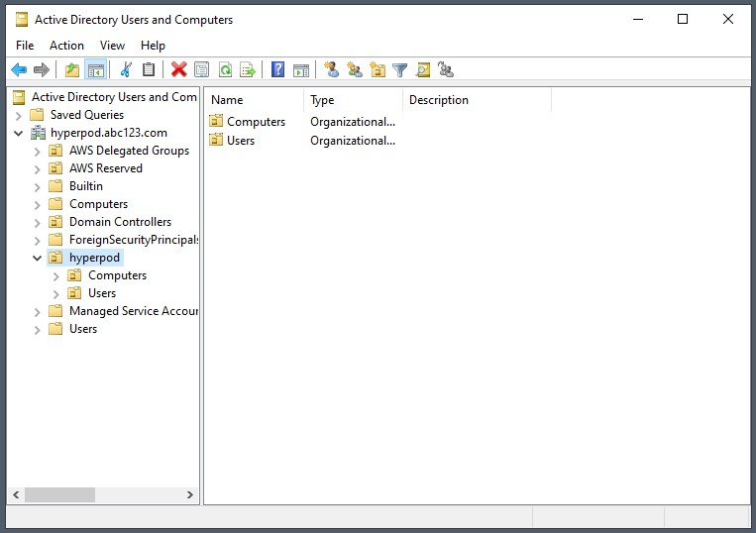
Task: Click Computers OU icon in list
Action: [216, 121]
